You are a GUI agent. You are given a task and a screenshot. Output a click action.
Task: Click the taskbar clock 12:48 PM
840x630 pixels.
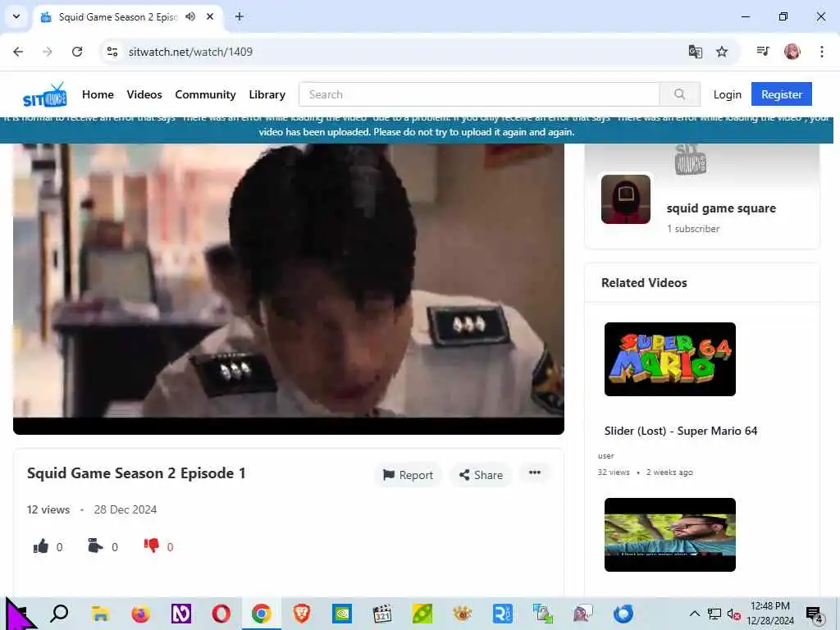click(769, 606)
